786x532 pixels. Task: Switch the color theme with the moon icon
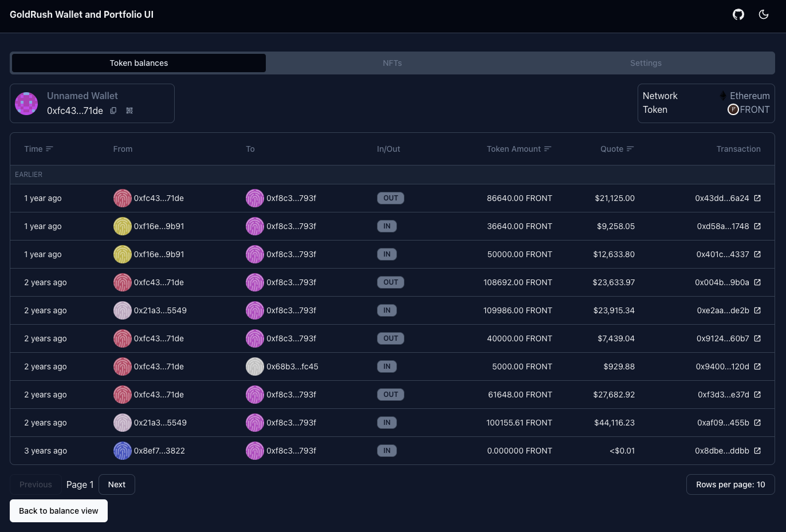[764, 14]
